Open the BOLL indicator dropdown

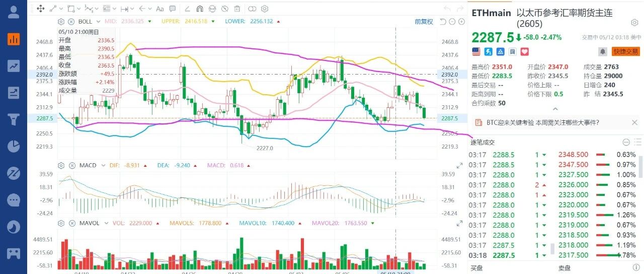point(99,22)
